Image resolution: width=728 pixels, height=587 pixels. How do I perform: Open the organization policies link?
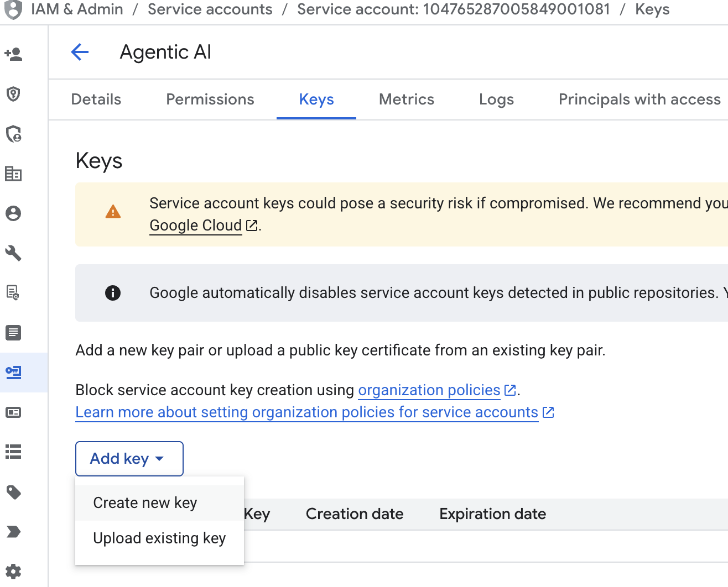(x=429, y=390)
